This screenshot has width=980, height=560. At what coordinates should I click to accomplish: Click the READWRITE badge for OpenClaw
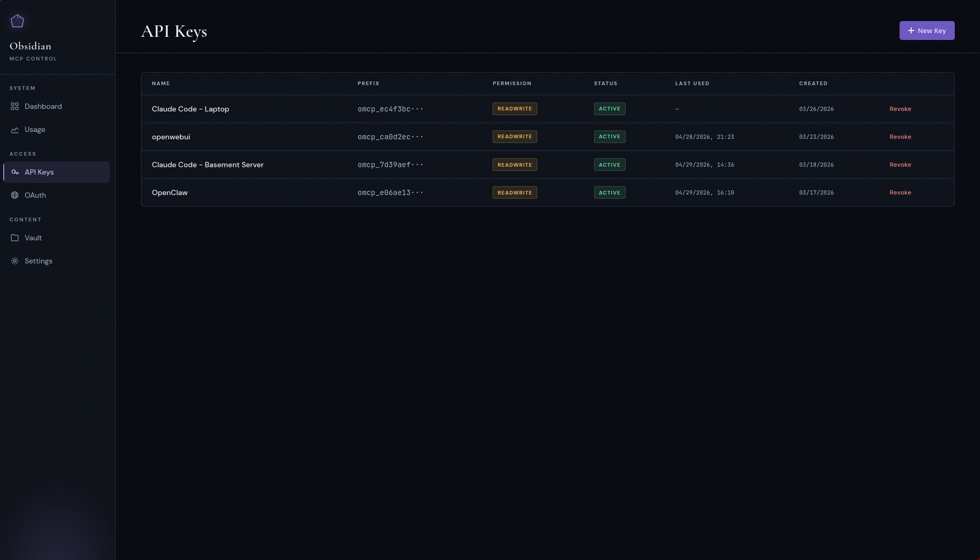(x=515, y=192)
